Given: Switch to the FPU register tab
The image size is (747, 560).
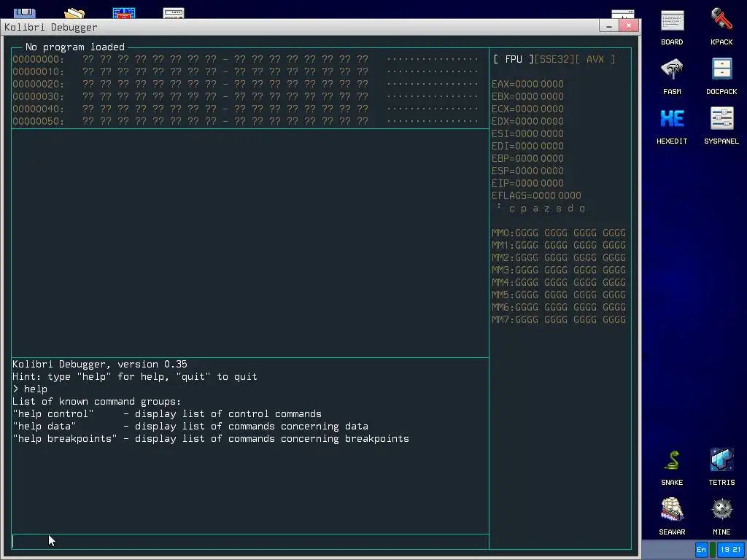Looking at the screenshot, I should point(513,59).
